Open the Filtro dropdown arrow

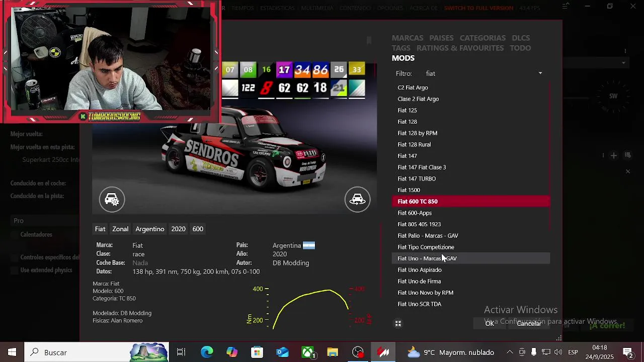[x=540, y=73]
